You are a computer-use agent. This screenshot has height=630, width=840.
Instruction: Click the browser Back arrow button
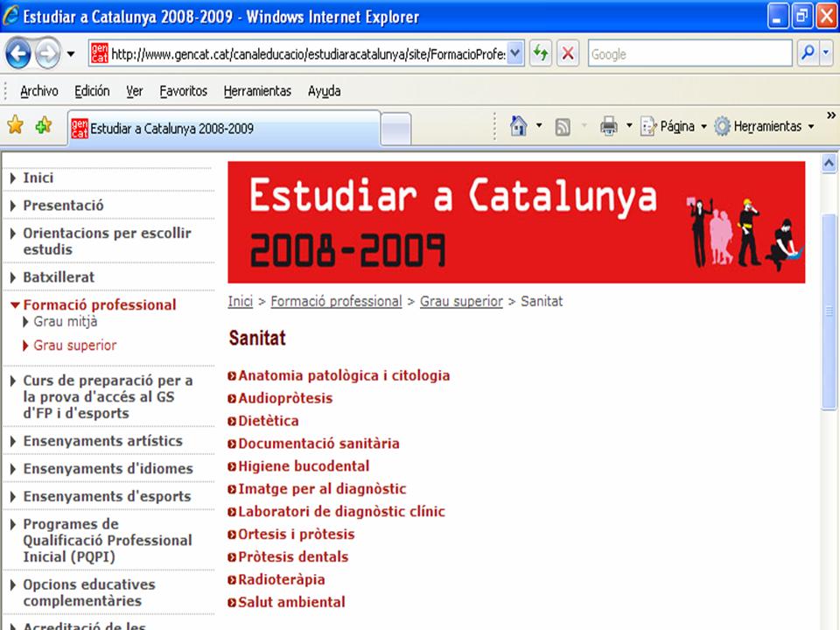(17, 53)
